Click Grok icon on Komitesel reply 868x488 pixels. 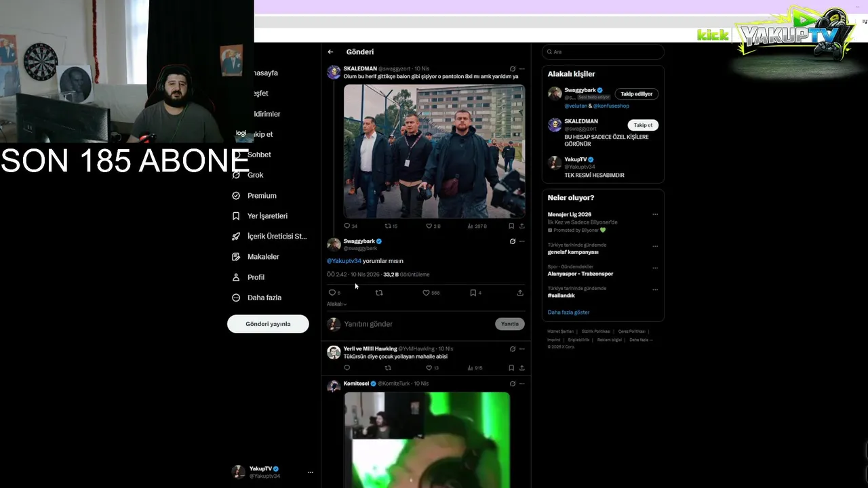[x=512, y=384]
